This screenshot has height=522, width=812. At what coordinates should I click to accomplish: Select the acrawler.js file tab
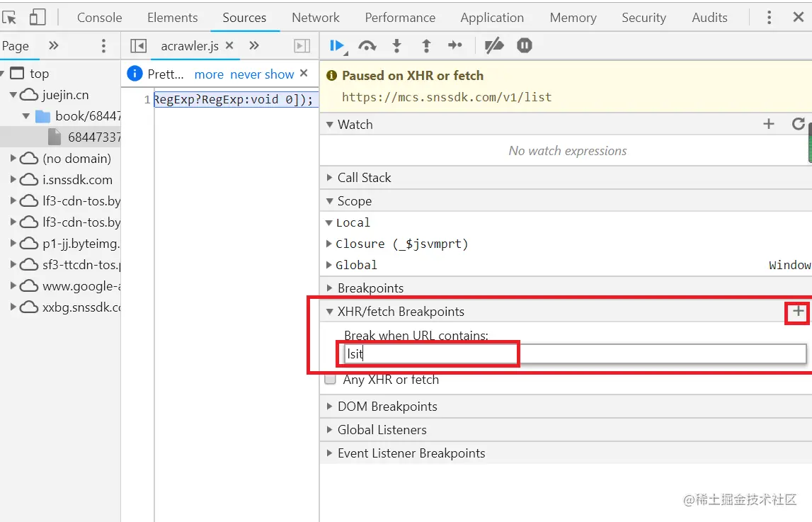(x=190, y=46)
